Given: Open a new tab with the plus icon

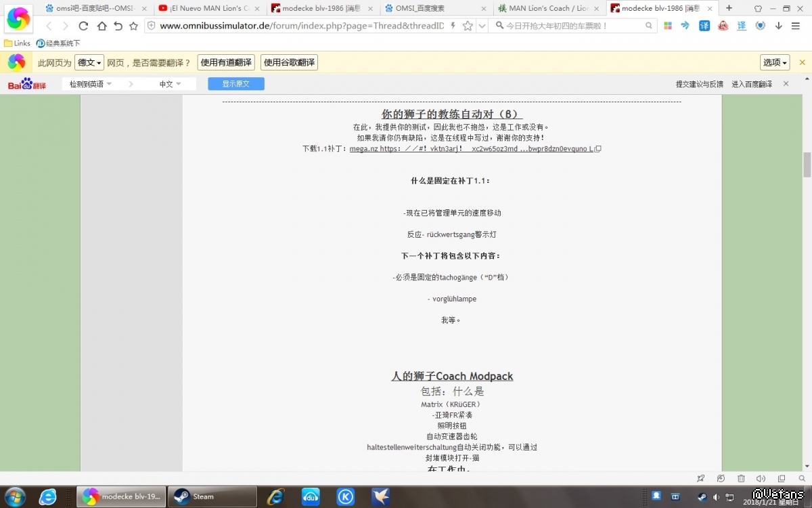Looking at the screenshot, I should [x=729, y=8].
